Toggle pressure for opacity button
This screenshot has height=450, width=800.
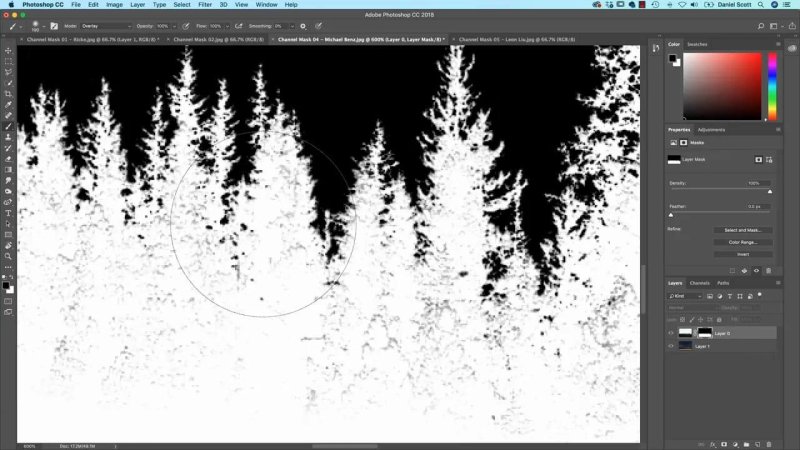pyautogui.click(x=186, y=26)
